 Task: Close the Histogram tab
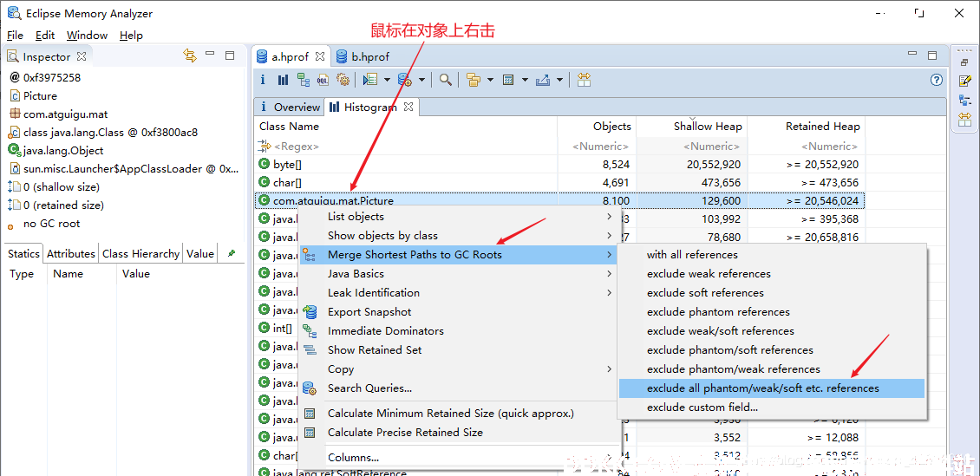click(x=408, y=107)
